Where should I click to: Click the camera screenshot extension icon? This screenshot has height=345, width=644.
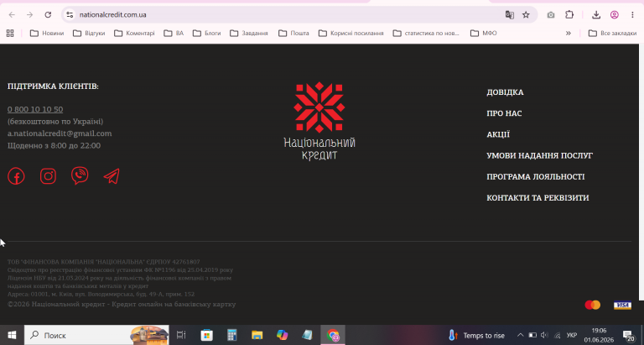(551, 15)
